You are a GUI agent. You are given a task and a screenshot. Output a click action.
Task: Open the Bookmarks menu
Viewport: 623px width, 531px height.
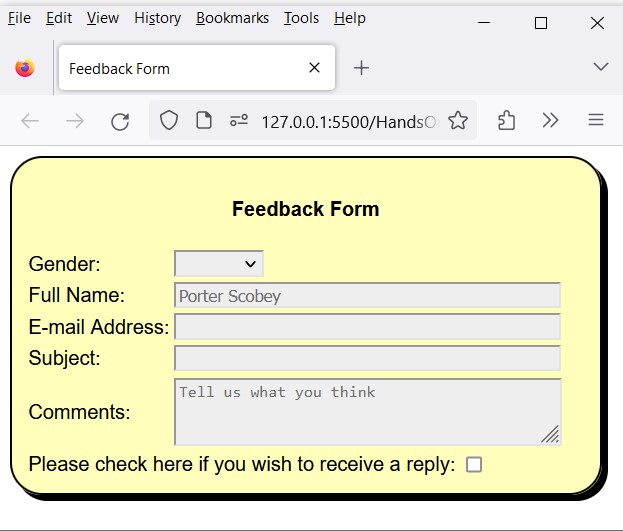pyautogui.click(x=232, y=18)
